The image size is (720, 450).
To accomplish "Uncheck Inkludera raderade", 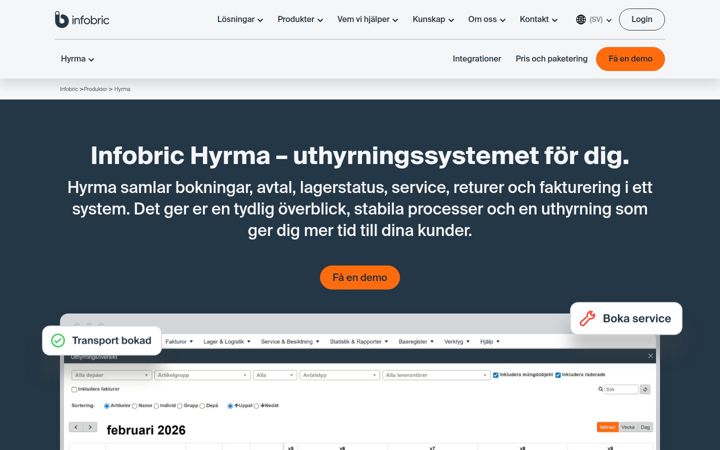I will tap(558, 375).
